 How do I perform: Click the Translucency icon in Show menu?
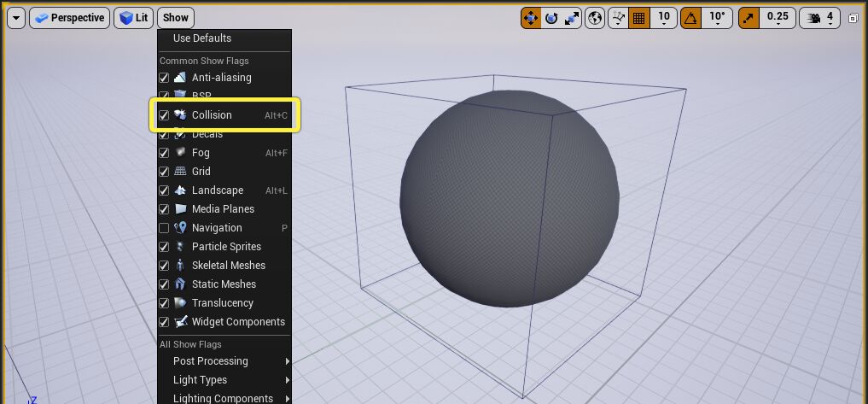coord(180,303)
